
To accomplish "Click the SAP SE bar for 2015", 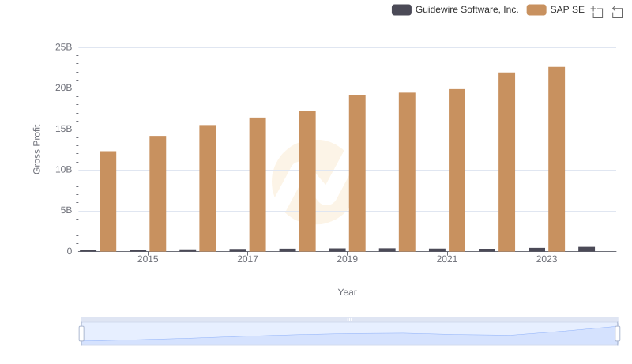I will point(157,193).
